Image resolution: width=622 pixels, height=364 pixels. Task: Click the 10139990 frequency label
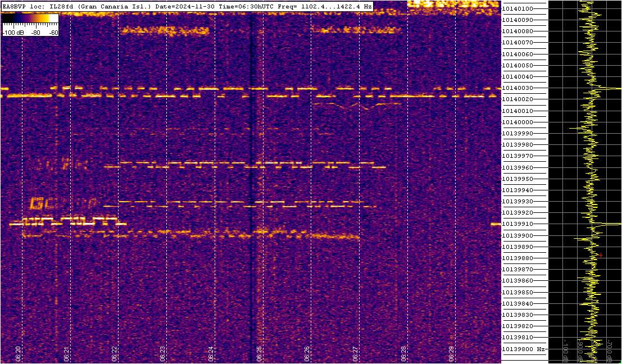tap(517, 133)
